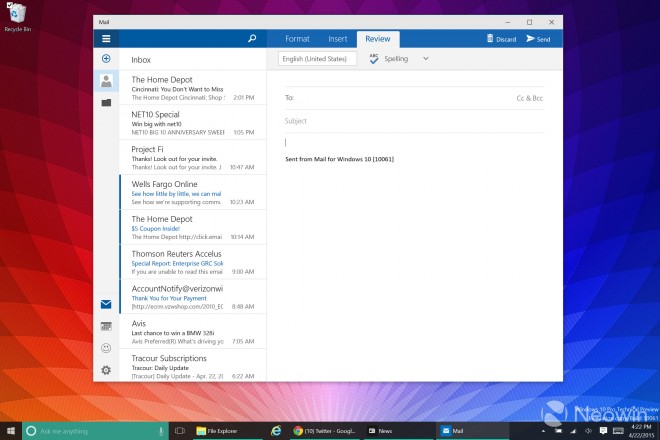Click the Inbox folder heading
The image size is (660, 440).
pyautogui.click(x=141, y=60)
